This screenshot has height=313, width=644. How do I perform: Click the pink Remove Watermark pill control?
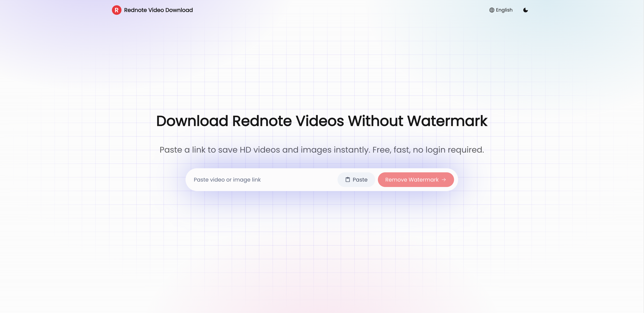click(x=416, y=180)
